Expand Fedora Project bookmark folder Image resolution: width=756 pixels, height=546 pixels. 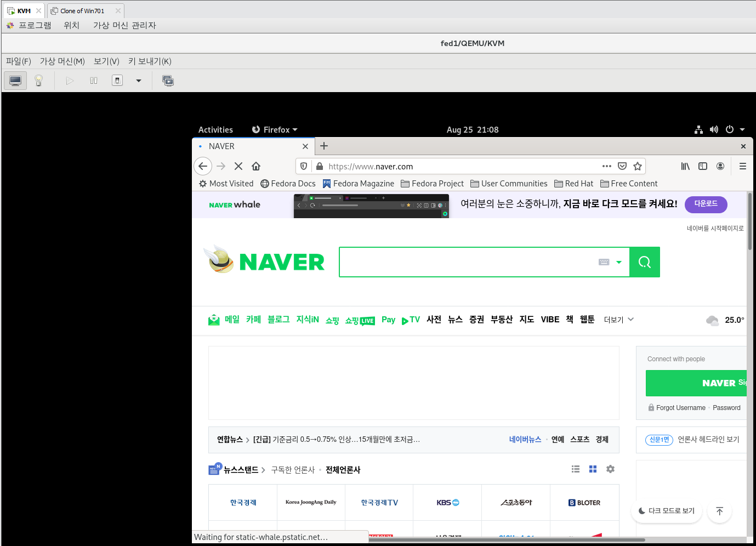coord(432,184)
